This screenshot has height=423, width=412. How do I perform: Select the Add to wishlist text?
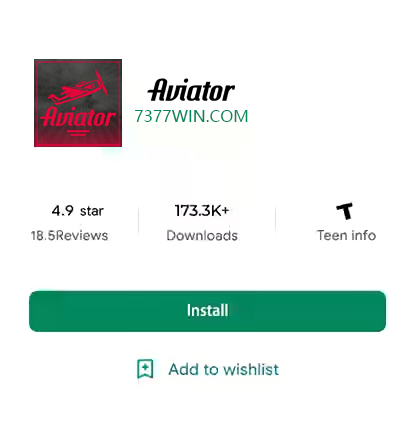point(224,369)
